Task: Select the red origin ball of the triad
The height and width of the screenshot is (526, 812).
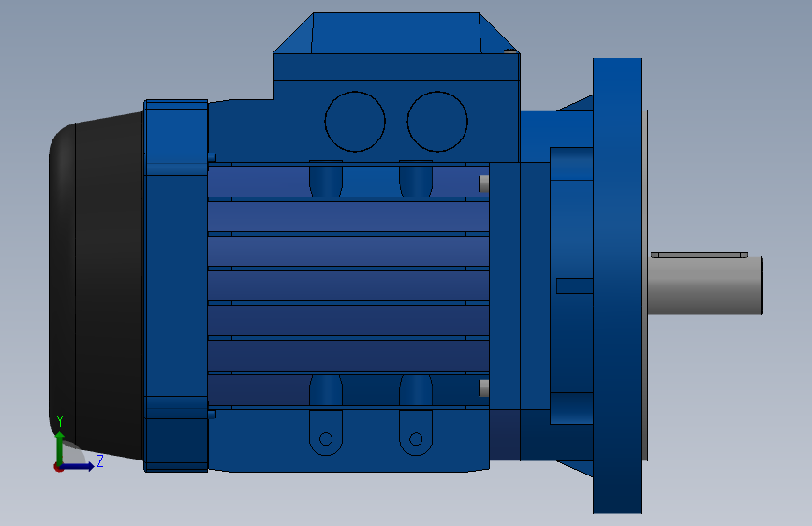Action: pyautogui.click(x=58, y=467)
